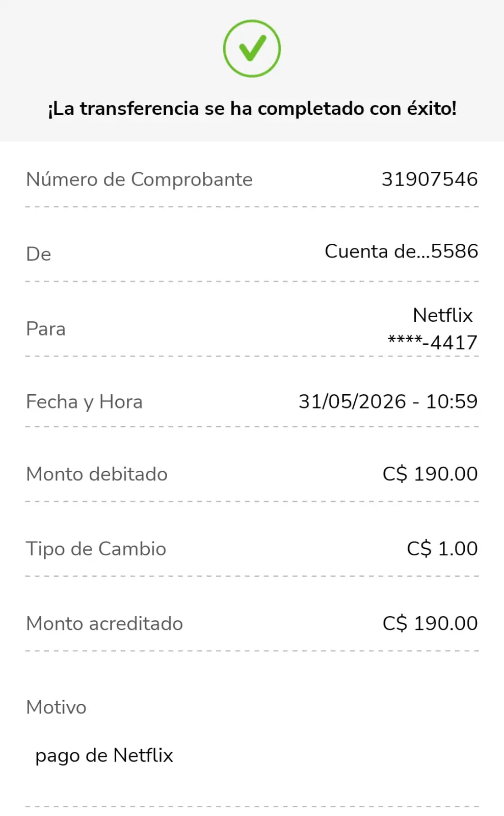Image resolution: width=504 pixels, height=816 pixels.
Task: Tap the green success checkmark icon
Action: click(x=252, y=48)
